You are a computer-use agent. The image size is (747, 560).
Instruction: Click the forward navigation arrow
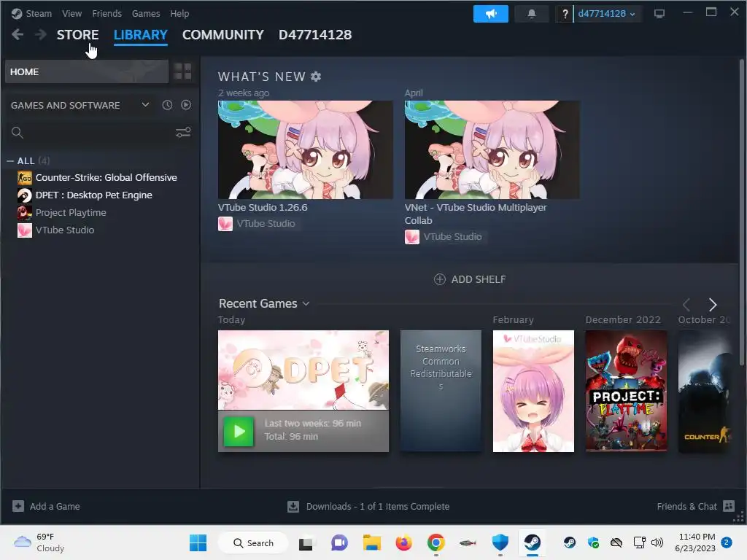[41, 34]
